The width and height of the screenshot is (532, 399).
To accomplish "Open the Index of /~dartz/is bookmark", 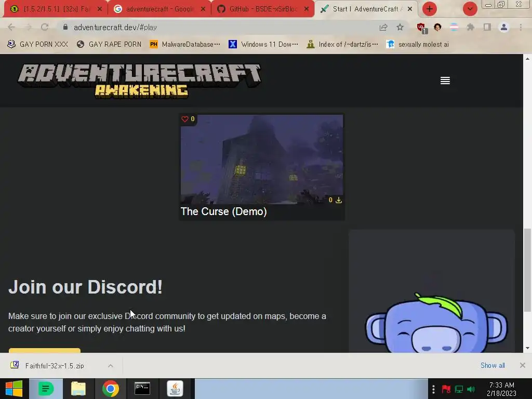I will click(x=342, y=45).
